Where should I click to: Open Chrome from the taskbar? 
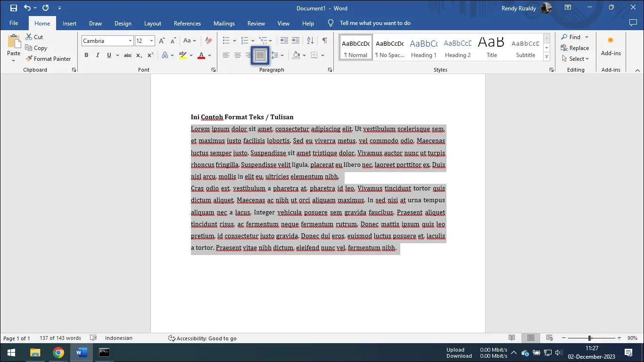58,352
